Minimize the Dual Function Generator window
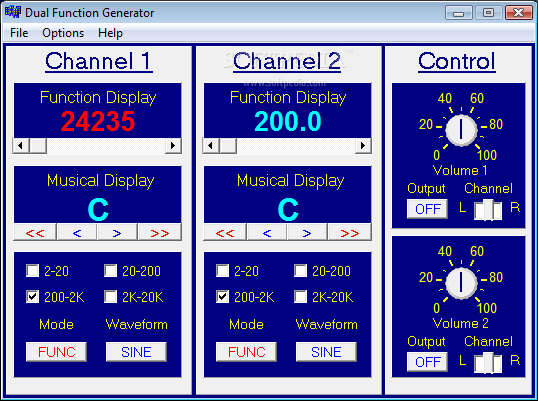The width and height of the screenshot is (538, 401). click(459, 13)
